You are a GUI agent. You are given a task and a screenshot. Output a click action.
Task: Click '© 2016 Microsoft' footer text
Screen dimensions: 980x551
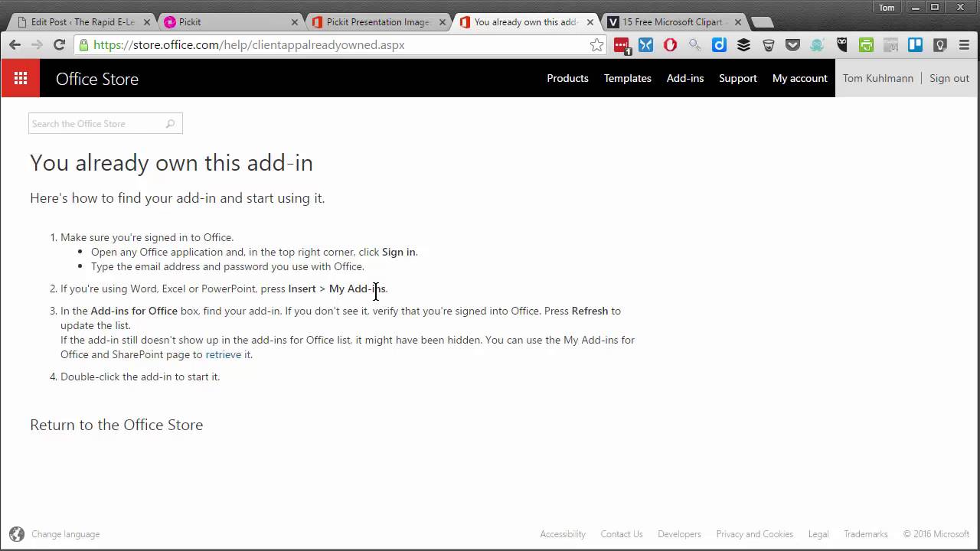click(x=936, y=534)
